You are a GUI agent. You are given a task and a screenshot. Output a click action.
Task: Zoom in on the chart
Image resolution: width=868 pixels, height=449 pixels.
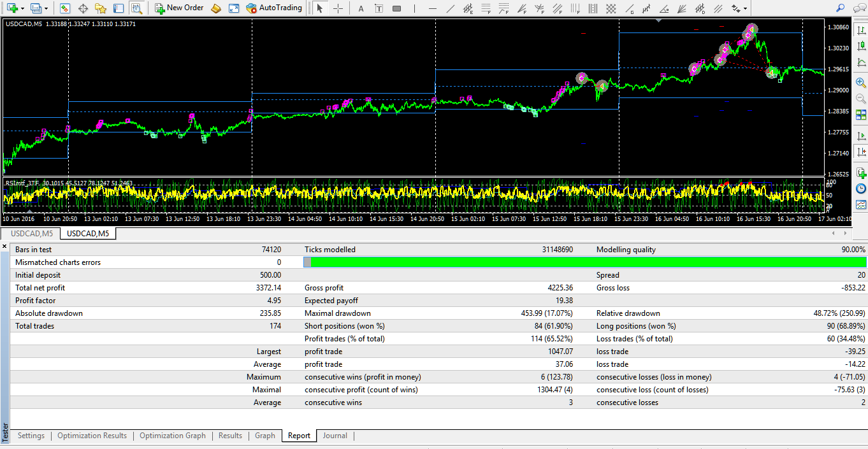861,83
